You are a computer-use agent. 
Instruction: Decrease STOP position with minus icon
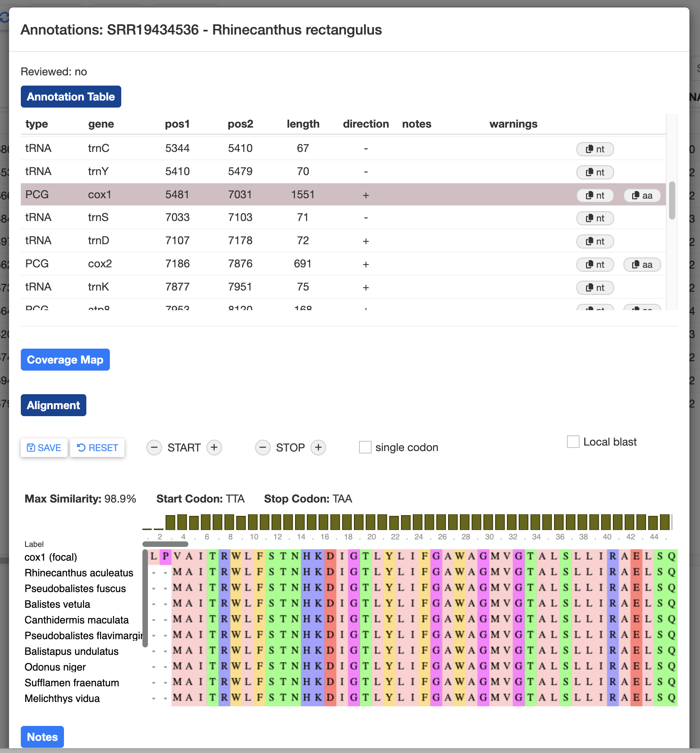[x=263, y=448]
